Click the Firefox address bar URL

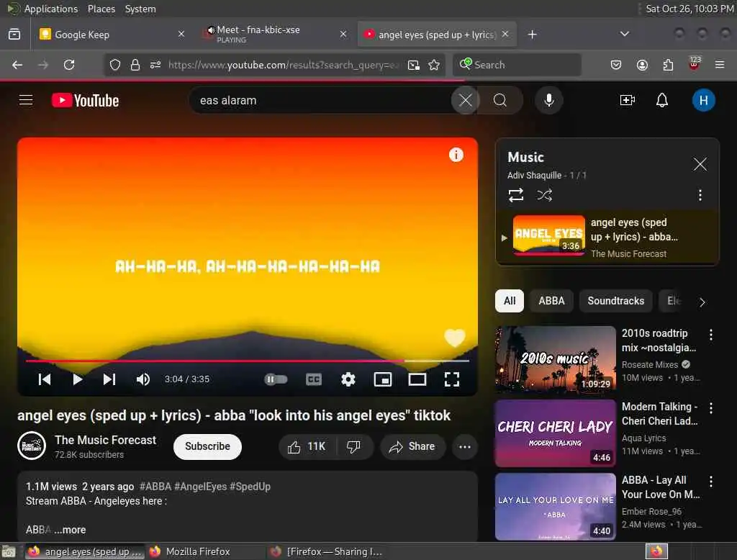[x=284, y=65]
